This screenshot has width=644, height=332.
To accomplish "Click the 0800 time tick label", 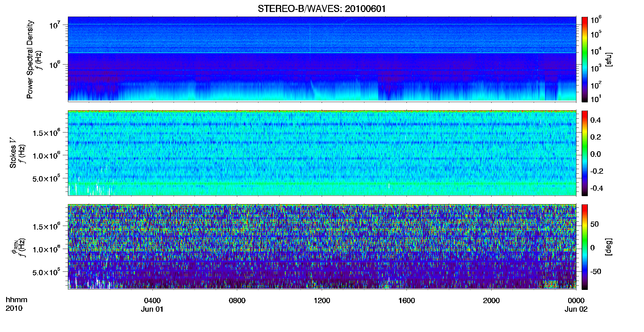I will click(x=237, y=300).
